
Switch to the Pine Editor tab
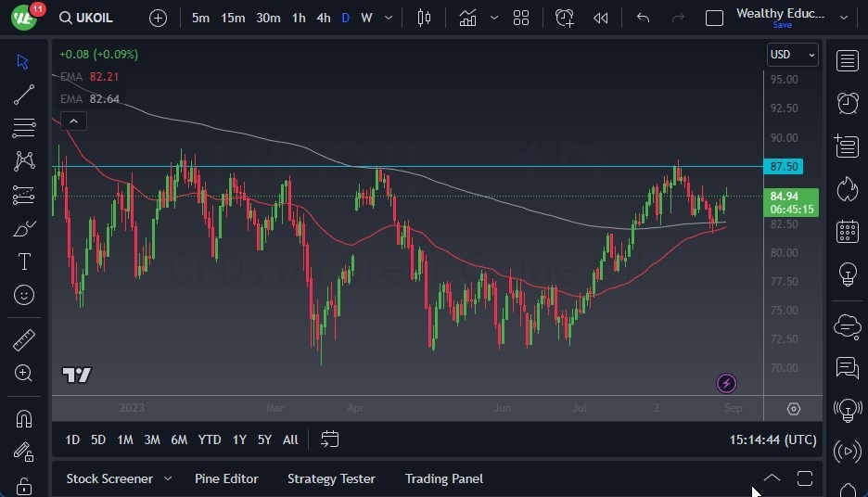point(226,478)
